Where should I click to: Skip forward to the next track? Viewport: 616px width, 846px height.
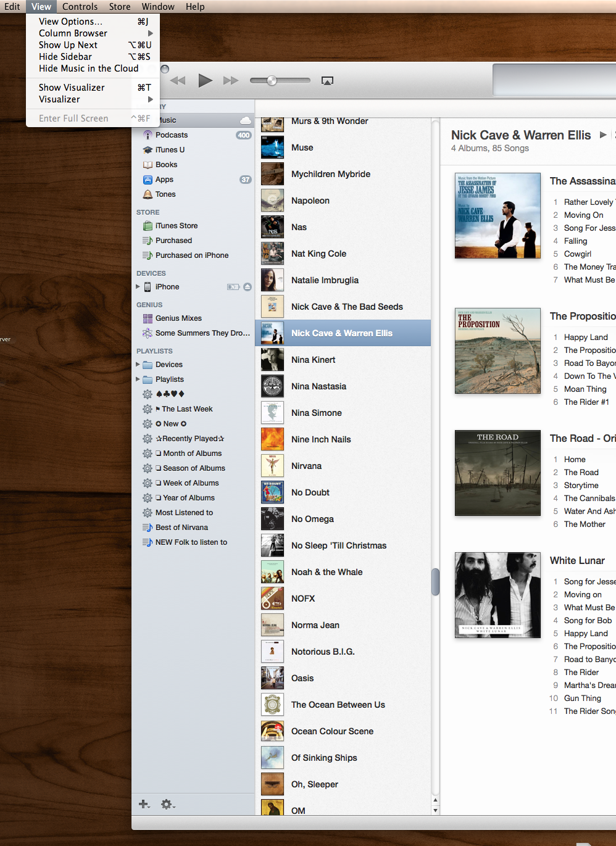[x=231, y=80]
